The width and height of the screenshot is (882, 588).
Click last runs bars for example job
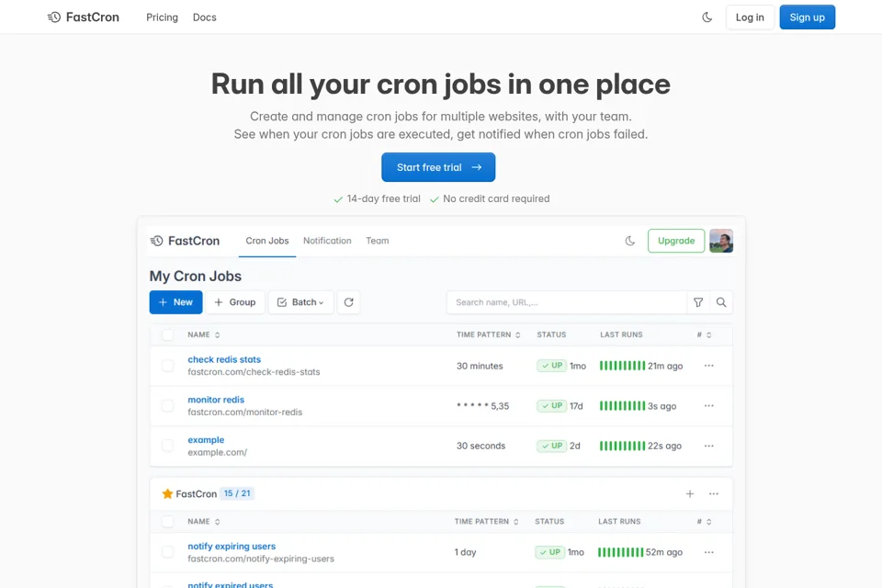tap(622, 446)
